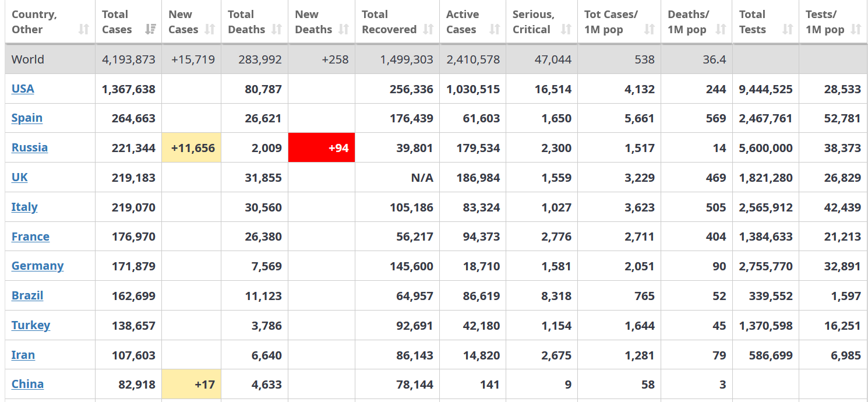Screen dimensions: 868x402
Task: Sort by Total Tests arrow icon
Action: [x=788, y=29]
